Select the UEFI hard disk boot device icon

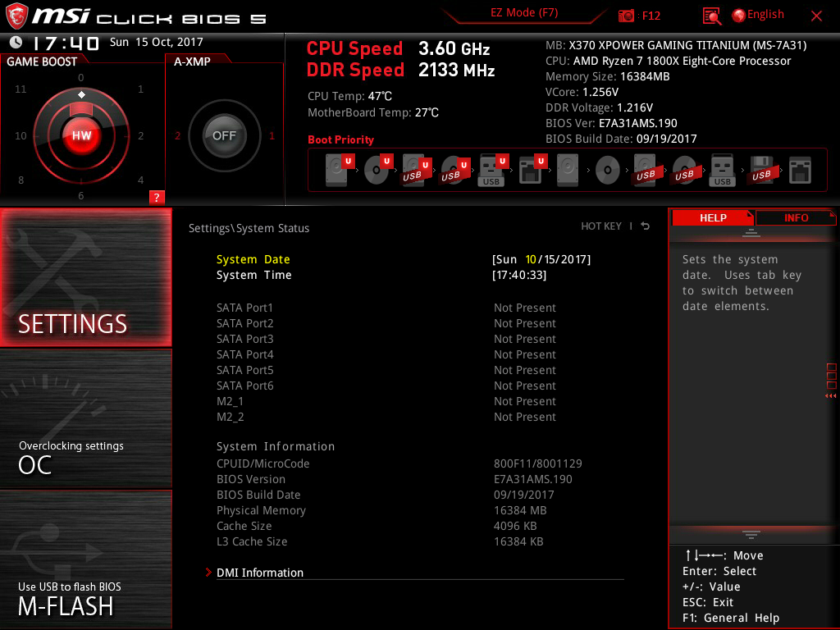tap(340, 170)
